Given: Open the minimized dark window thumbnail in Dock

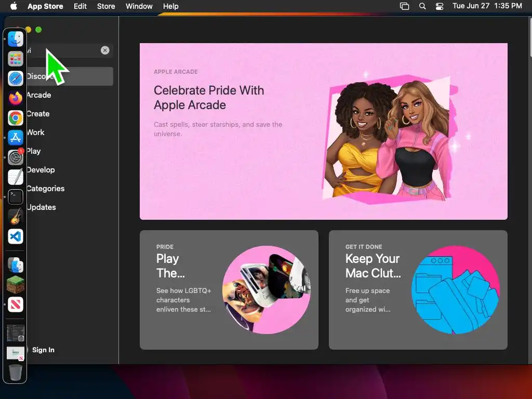Looking at the screenshot, I should coord(15,333).
